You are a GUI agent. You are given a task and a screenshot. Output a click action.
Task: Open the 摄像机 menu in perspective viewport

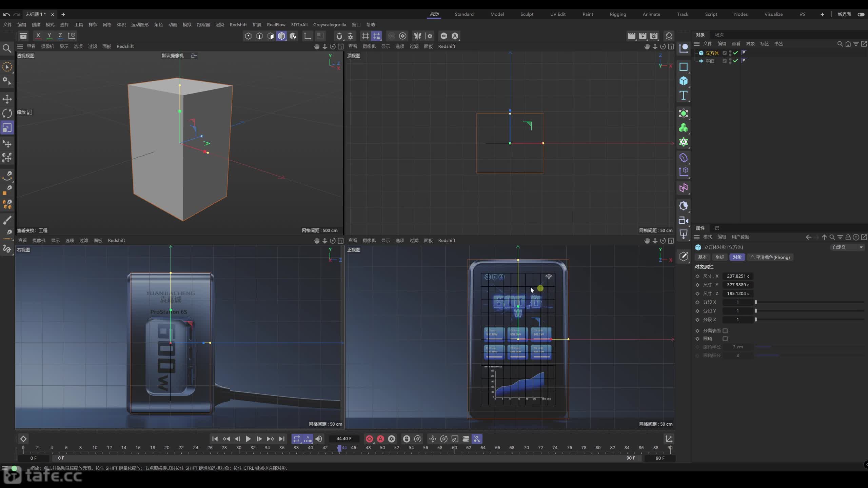(47, 46)
